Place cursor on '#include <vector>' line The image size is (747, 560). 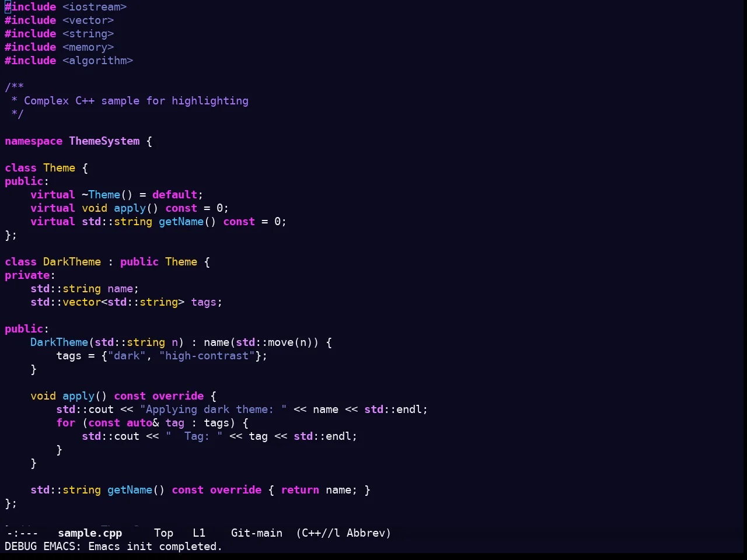point(60,20)
